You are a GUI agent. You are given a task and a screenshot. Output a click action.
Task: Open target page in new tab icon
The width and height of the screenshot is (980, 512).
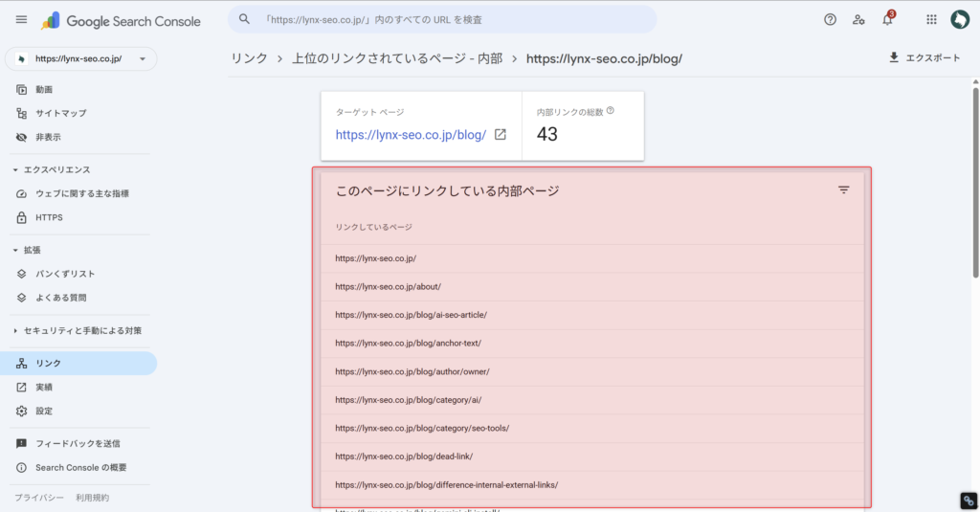point(500,135)
